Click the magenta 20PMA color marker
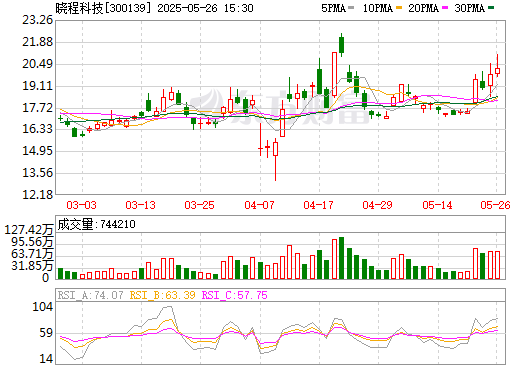 (445, 7)
